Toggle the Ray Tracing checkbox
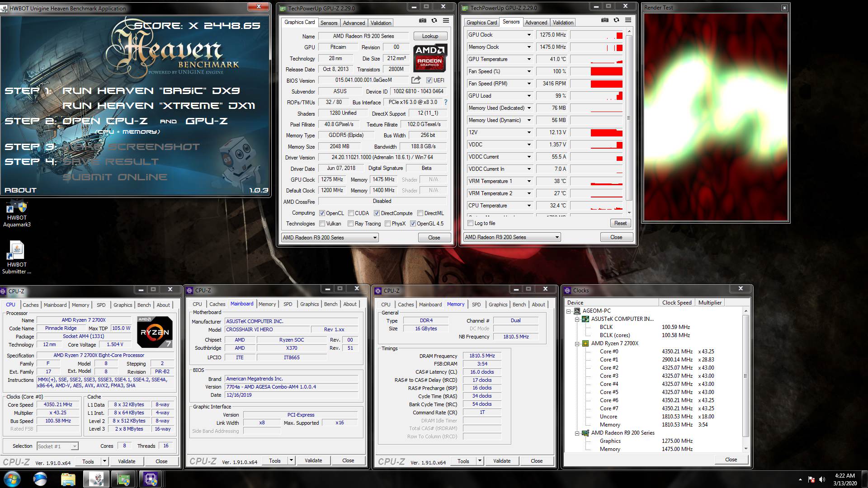Image resolution: width=868 pixels, height=488 pixels. coord(351,224)
